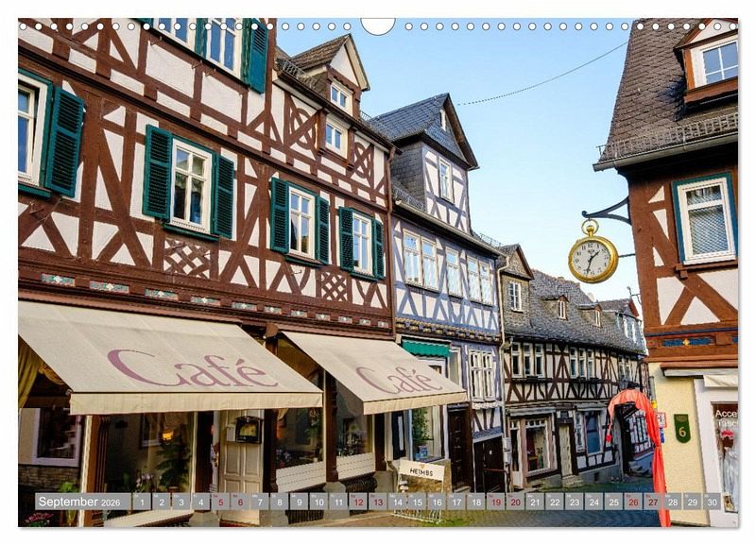The height and width of the screenshot is (545, 756).
Task: Click the small green awning over shop
Action: [x=426, y=349]
